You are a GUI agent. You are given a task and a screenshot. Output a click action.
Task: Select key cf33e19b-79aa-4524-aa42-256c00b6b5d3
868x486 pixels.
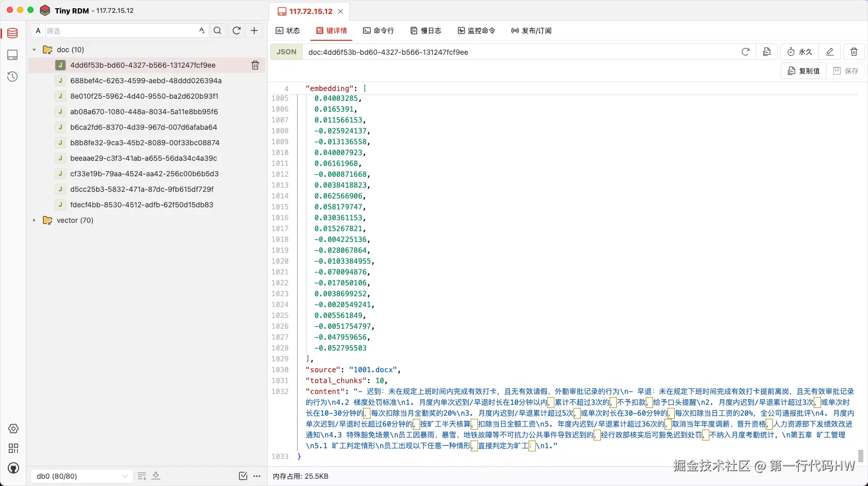(x=146, y=174)
